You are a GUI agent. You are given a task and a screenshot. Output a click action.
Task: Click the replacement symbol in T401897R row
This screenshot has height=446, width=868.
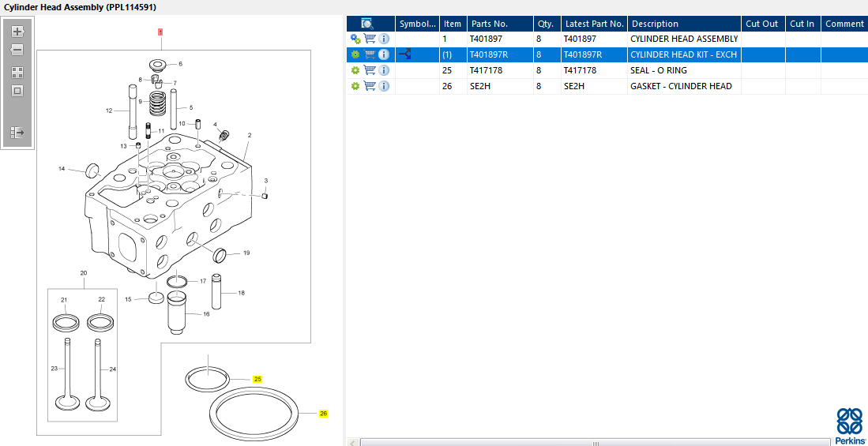click(x=404, y=54)
